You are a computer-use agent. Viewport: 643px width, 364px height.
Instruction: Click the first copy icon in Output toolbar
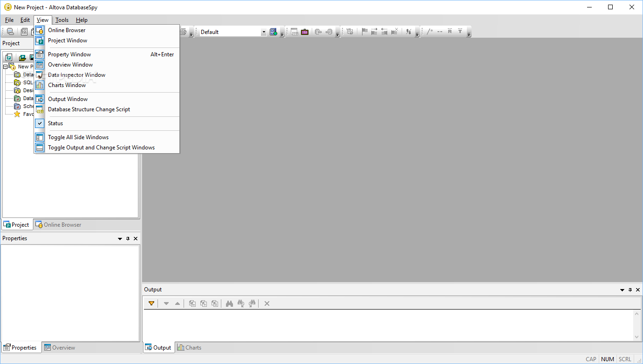192,303
